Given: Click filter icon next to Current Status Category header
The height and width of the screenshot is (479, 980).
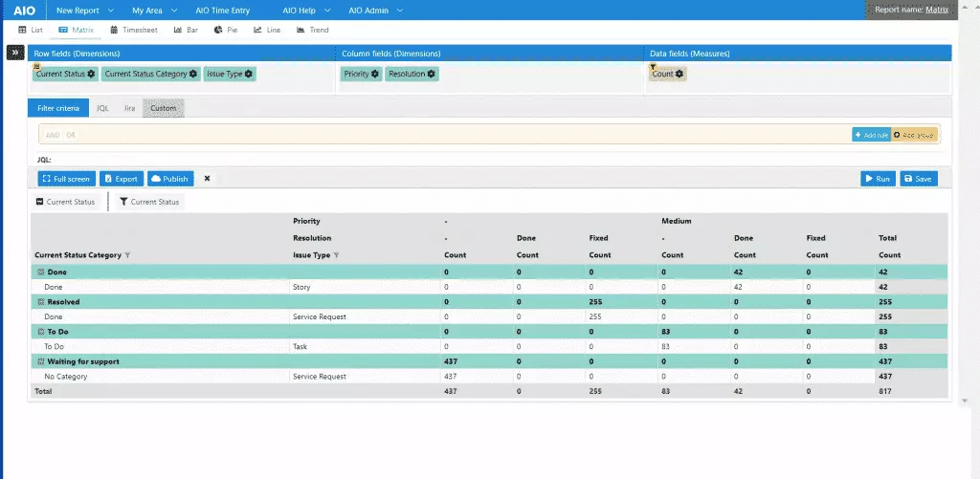Looking at the screenshot, I should coord(127,255).
